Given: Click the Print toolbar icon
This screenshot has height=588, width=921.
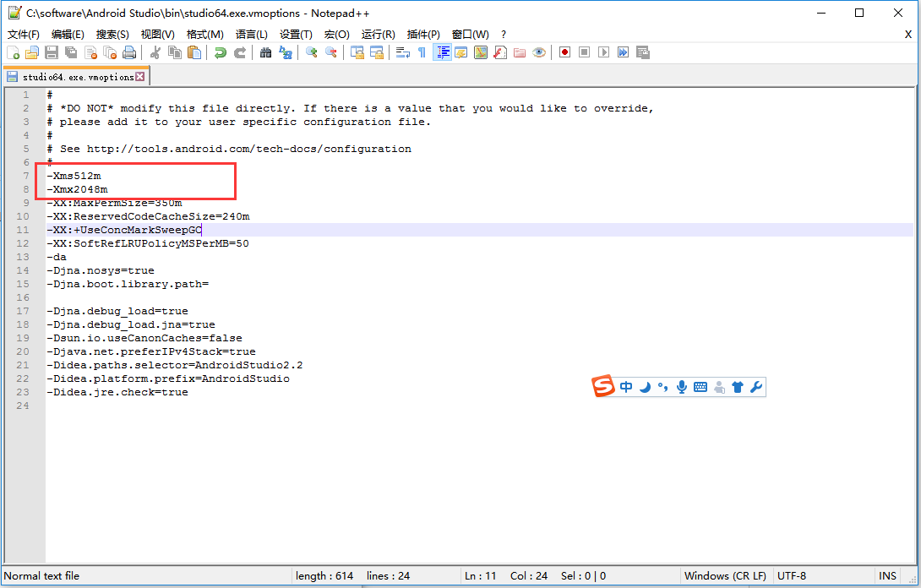Looking at the screenshot, I should (129, 53).
